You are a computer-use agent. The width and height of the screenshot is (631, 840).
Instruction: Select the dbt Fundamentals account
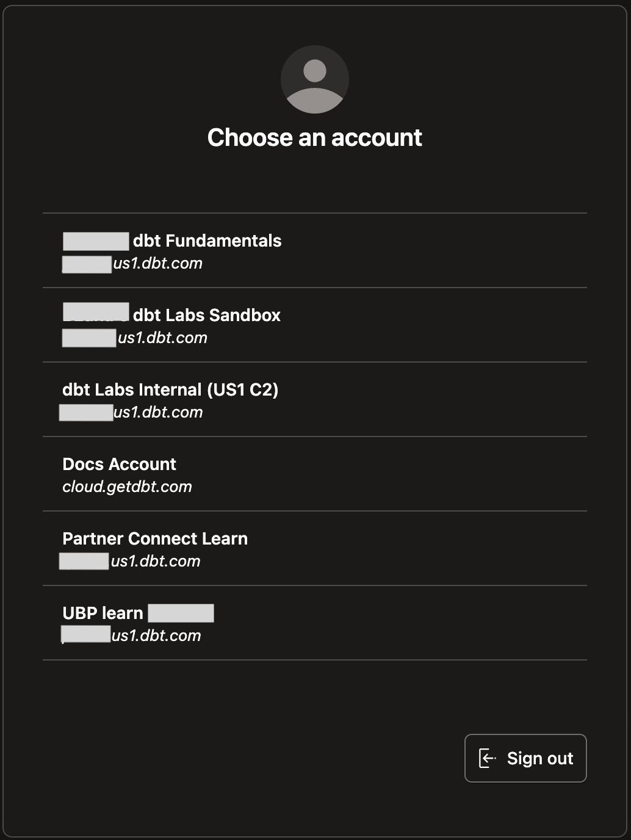(315, 250)
